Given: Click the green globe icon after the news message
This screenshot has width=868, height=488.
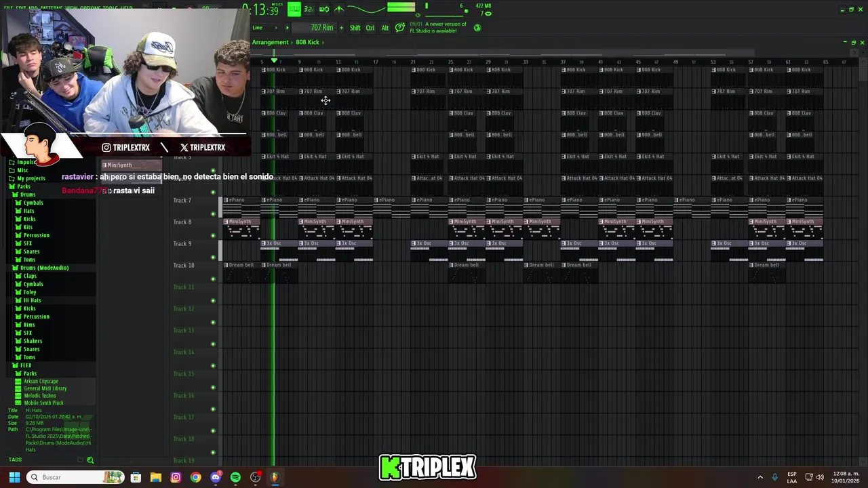Looking at the screenshot, I should point(477,28).
